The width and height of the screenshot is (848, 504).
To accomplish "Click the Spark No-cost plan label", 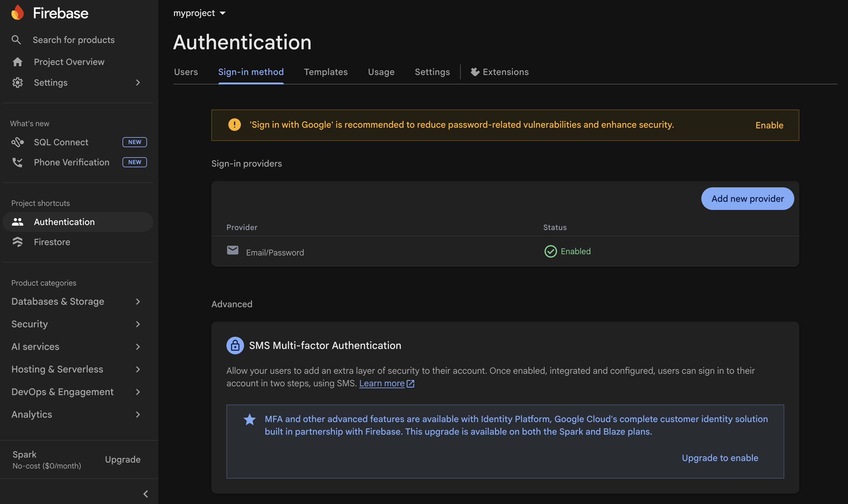I will [46, 460].
